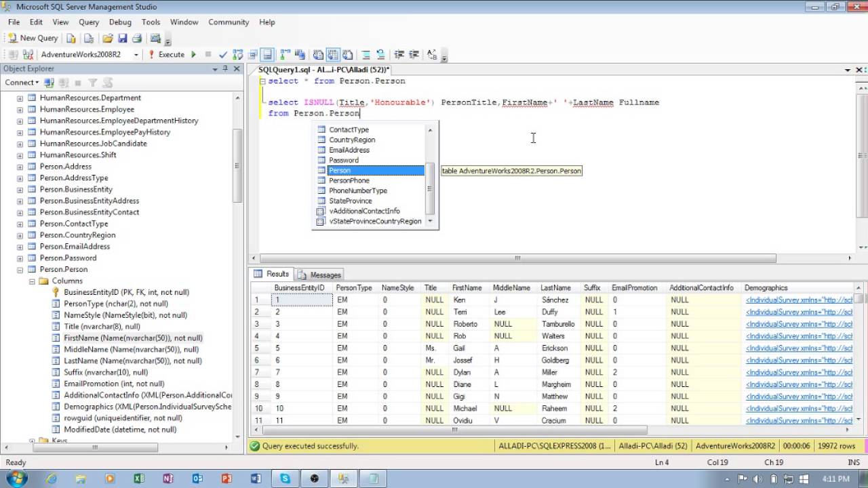Toggle Include Client Statistics icon

300,55
